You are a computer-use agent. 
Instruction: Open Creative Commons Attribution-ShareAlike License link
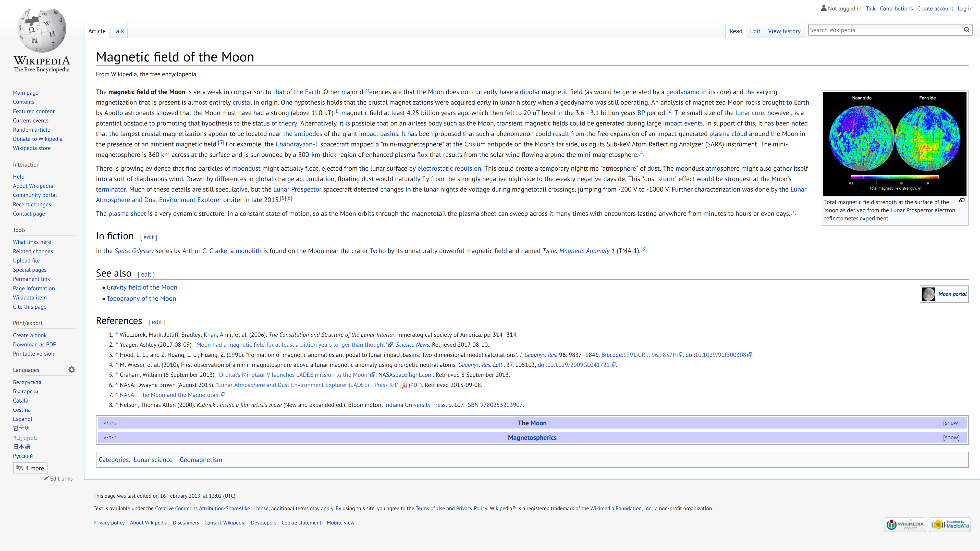(x=212, y=508)
